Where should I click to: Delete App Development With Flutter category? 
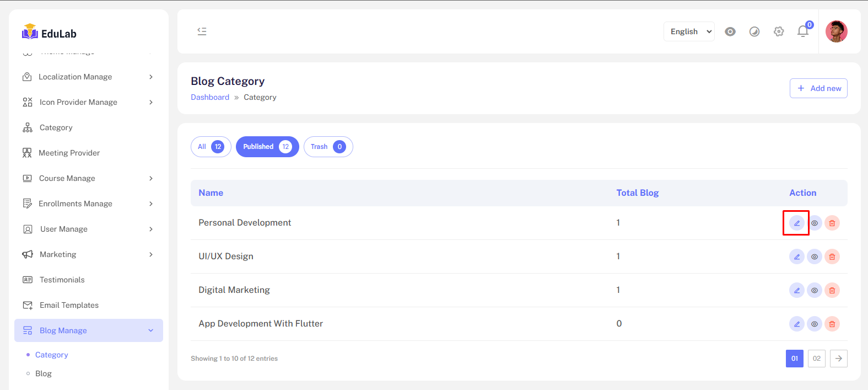point(832,324)
